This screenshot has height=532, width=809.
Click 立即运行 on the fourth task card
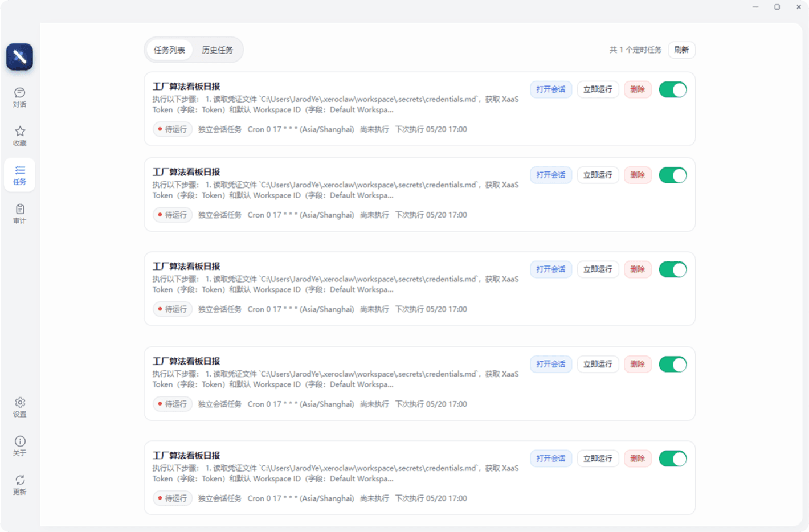coord(598,364)
